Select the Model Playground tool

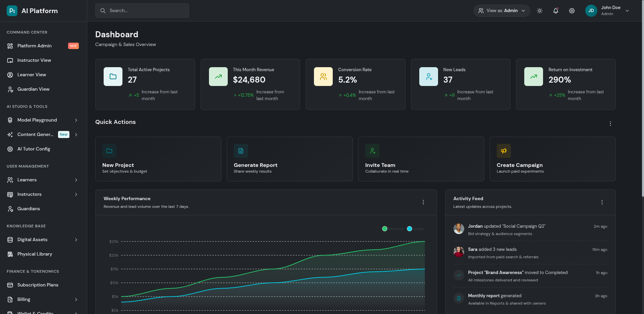pyautogui.click(x=37, y=120)
